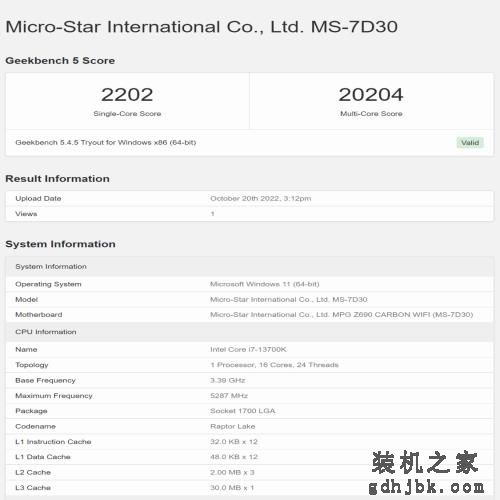Select the 2.00 MB L2 cache value
Image resolution: width=500 pixels, height=500 pixels.
pos(232,472)
